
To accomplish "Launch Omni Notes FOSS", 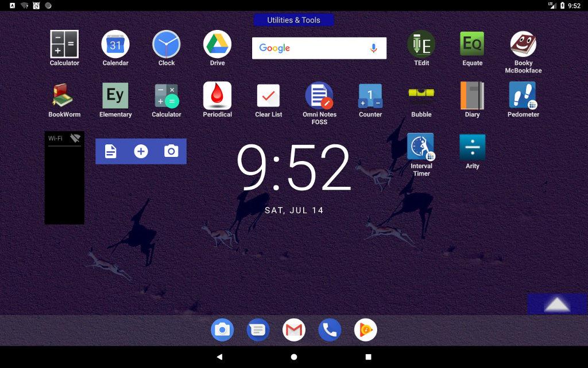I will [x=319, y=95].
